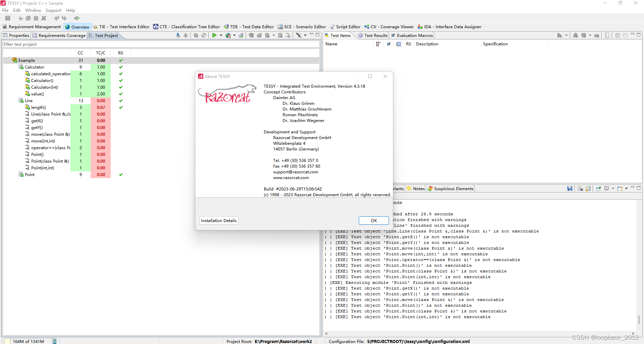This screenshot has width=644, height=344.
Task: Minimize the Test Items view panel
Action: click(x=633, y=34)
